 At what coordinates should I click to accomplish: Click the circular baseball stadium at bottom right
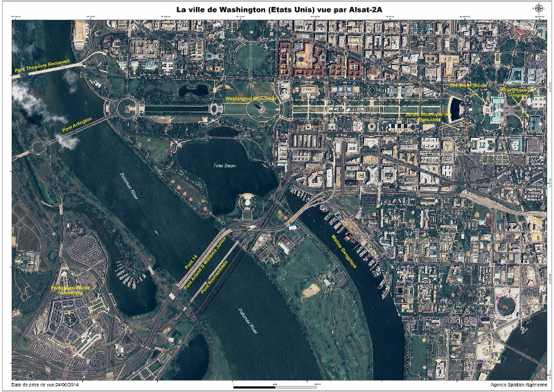click(x=506, y=305)
